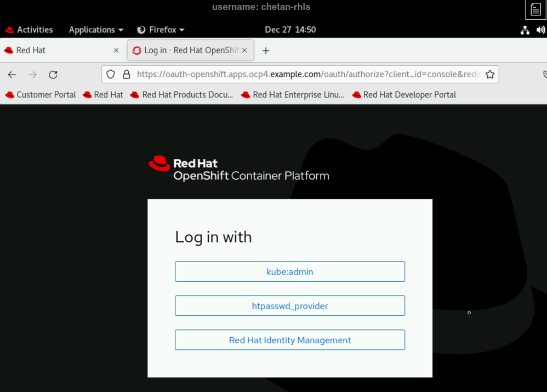Click the browser back arrow

coord(12,75)
